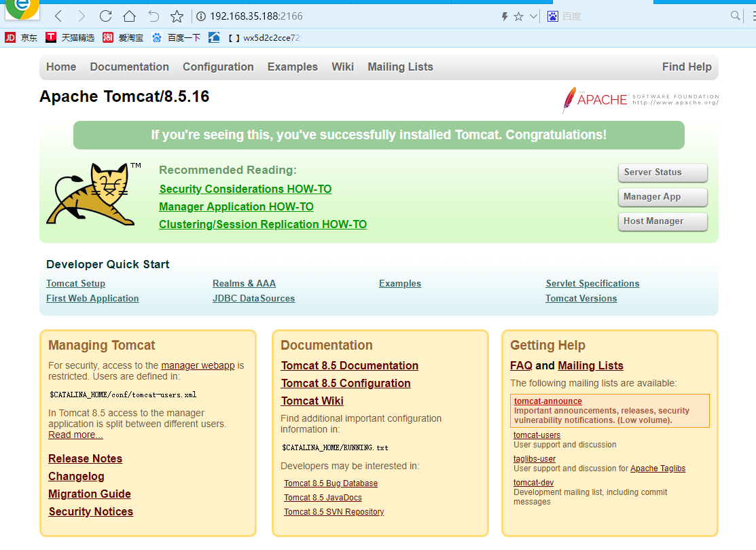Screen dimensions: 756x550
Task: Open the tomcat-users mailing list link
Action: click(x=537, y=435)
